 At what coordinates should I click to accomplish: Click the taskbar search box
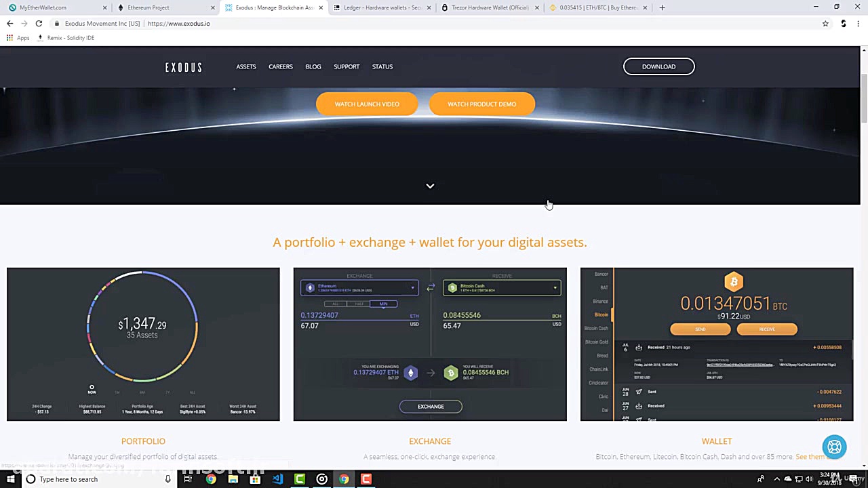(x=99, y=479)
